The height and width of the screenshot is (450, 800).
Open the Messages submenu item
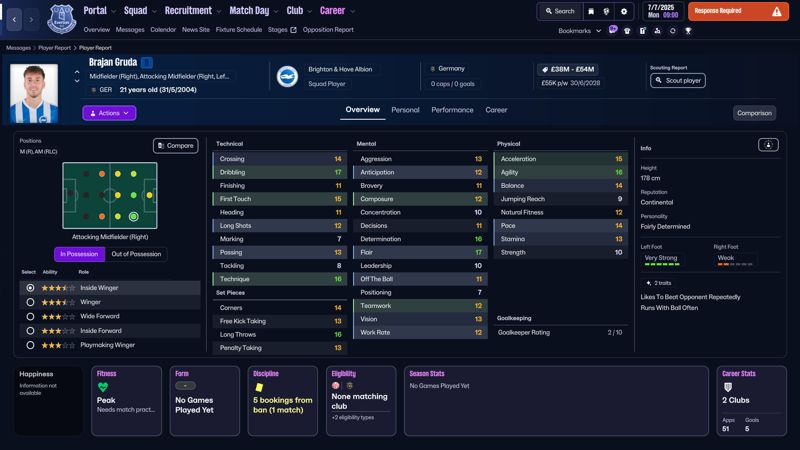(x=130, y=30)
